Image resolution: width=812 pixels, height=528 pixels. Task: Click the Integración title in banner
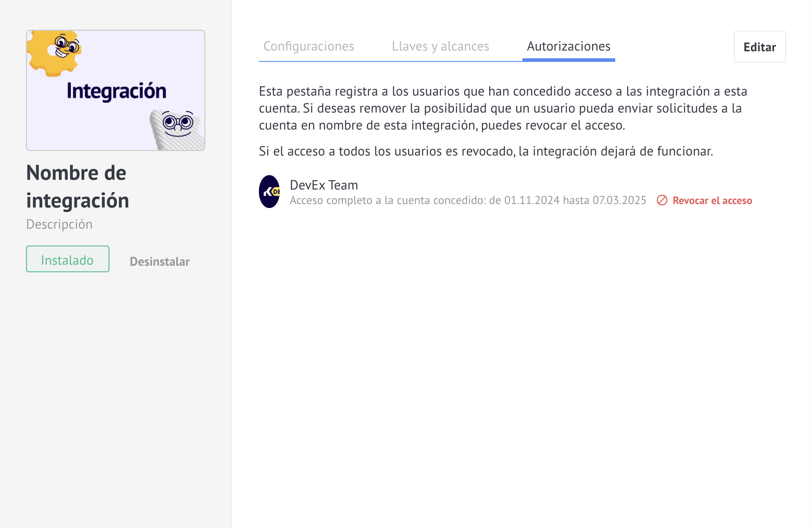pyautogui.click(x=116, y=91)
